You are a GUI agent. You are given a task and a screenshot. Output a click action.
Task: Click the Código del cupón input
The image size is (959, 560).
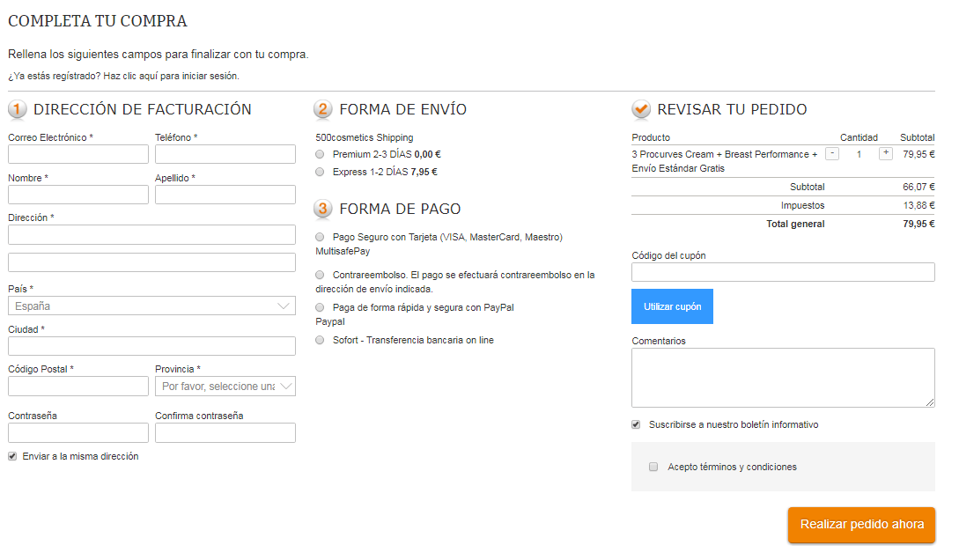pos(782,272)
